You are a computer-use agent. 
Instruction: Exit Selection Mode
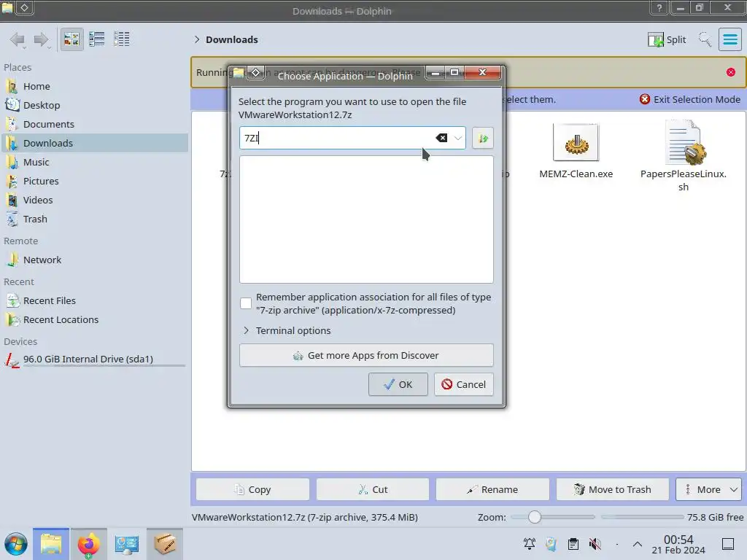pos(690,99)
